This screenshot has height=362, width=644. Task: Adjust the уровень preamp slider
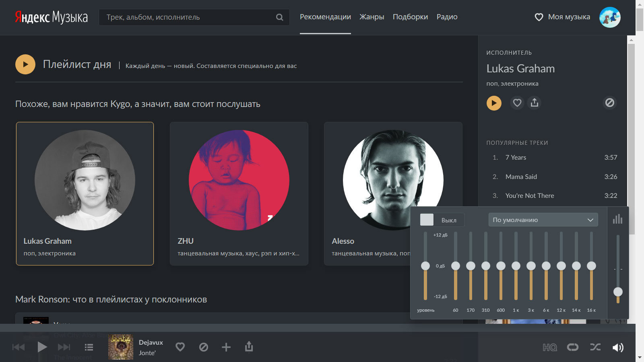tap(425, 266)
